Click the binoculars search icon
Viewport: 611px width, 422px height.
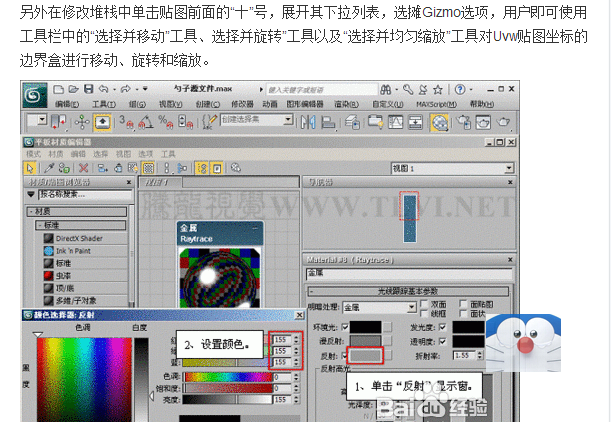[385, 90]
